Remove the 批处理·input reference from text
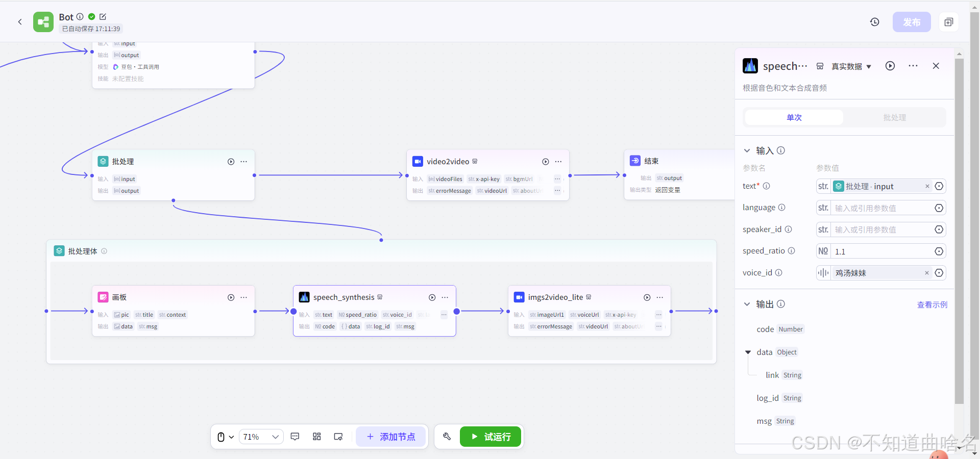This screenshot has height=459, width=980. click(x=927, y=187)
